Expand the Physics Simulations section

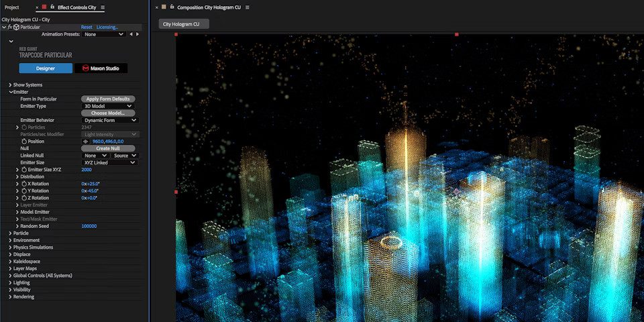pos(10,247)
